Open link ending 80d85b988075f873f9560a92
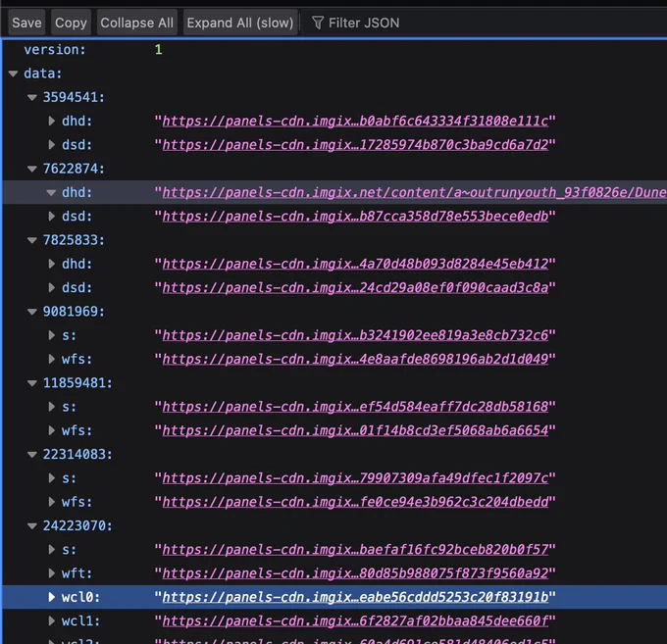 click(x=355, y=573)
